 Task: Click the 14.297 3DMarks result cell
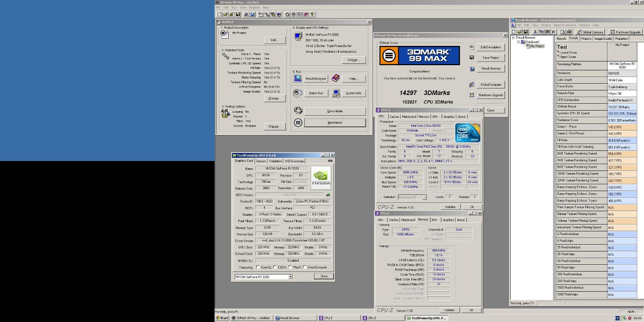point(622,107)
